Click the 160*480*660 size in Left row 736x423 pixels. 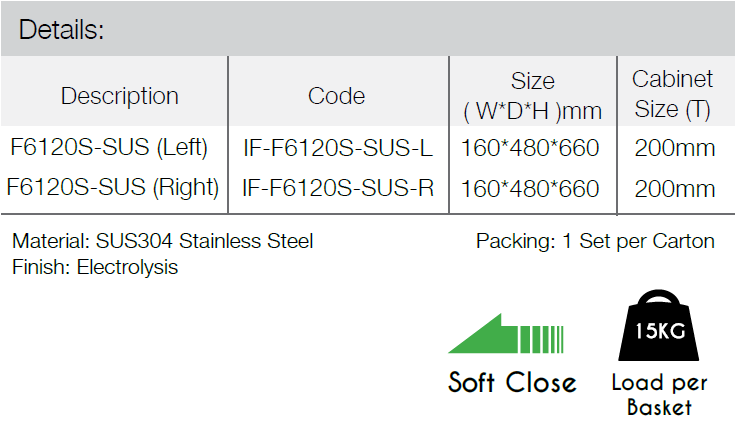pyautogui.click(x=530, y=148)
